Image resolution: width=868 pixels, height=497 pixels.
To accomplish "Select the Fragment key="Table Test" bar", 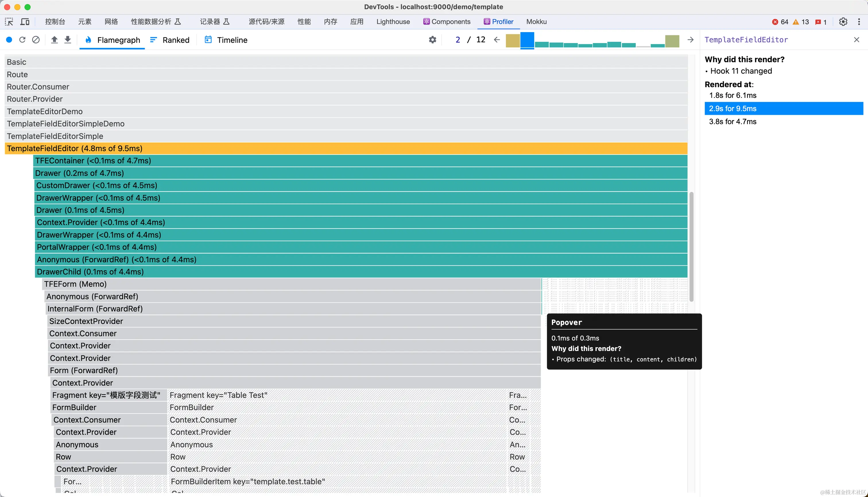I will 337,395.
